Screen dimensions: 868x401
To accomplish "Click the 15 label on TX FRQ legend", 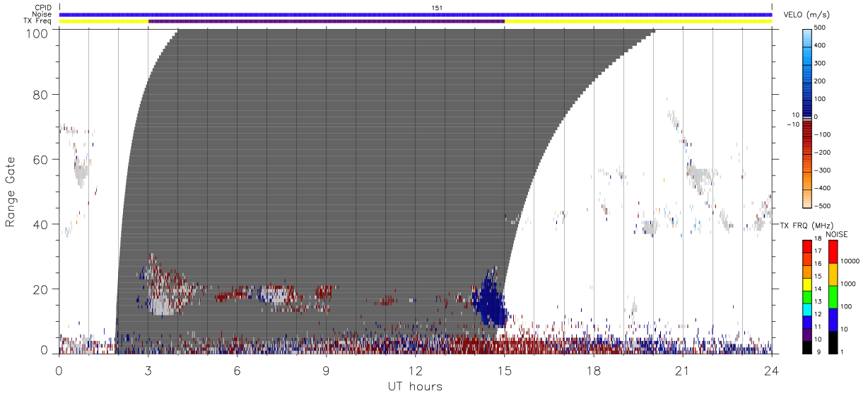I will pyautogui.click(x=817, y=277).
